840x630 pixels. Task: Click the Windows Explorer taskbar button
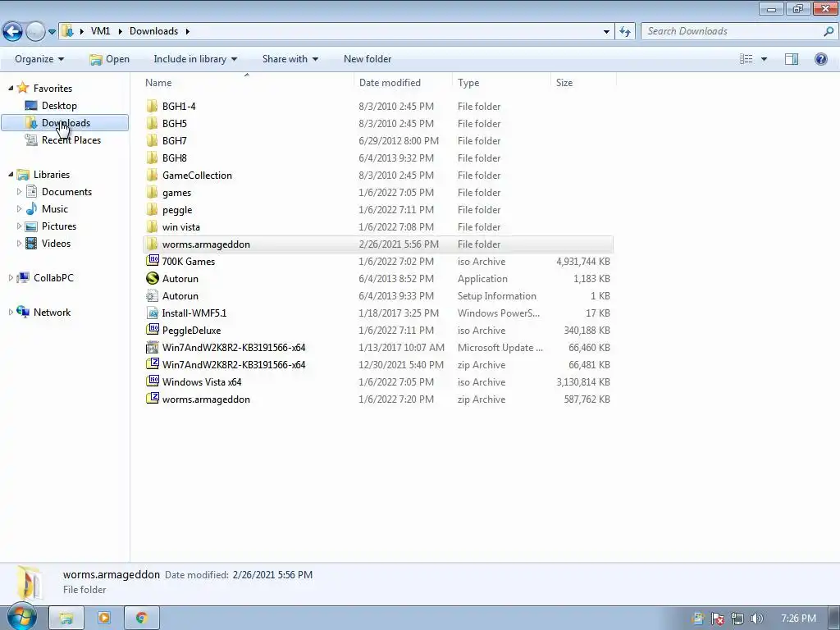[66, 619]
